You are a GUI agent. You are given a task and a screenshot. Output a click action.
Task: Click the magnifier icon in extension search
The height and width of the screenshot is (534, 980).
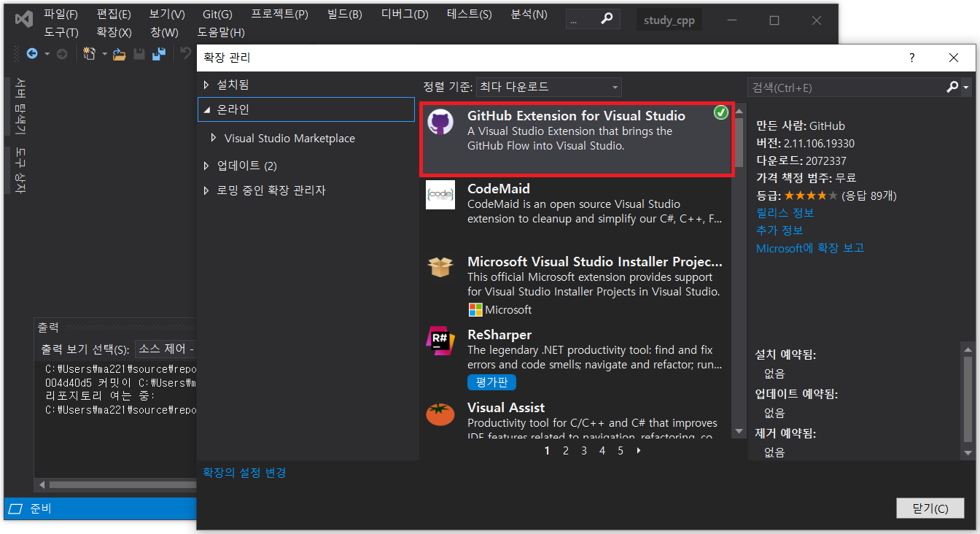coord(952,87)
